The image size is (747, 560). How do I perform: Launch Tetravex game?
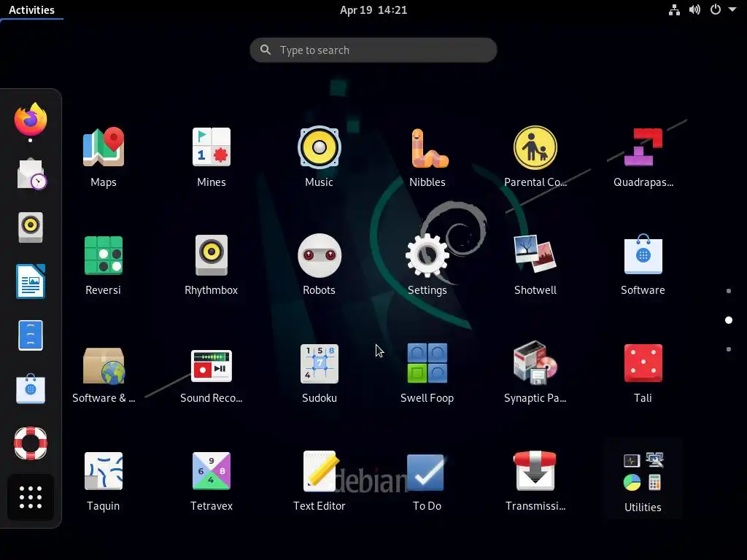point(211,481)
